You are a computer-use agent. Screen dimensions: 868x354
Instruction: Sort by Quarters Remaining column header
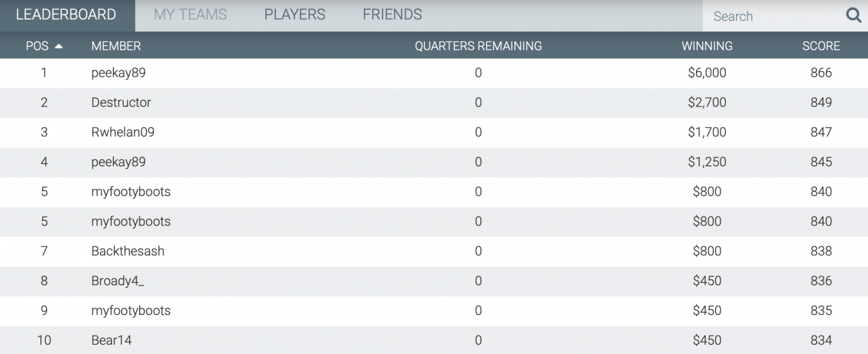[478, 46]
